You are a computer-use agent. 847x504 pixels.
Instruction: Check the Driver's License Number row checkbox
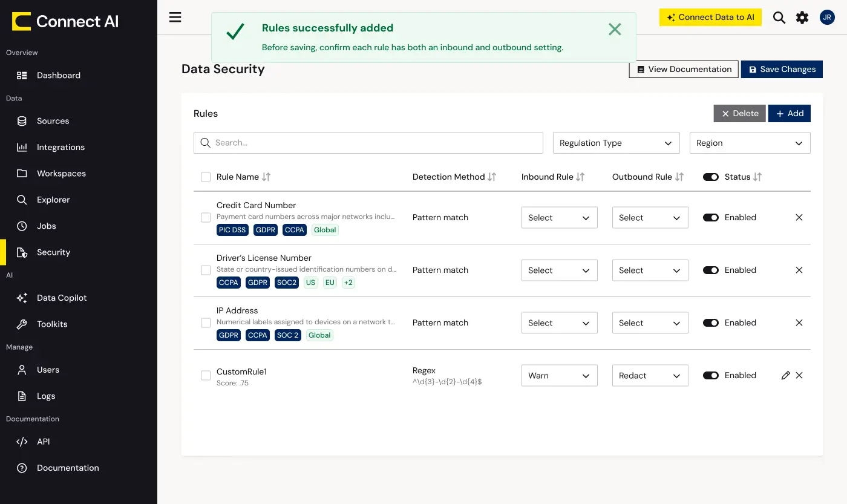pos(206,270)
